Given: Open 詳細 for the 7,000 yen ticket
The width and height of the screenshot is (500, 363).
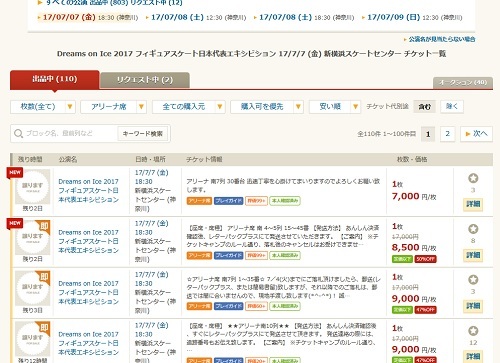Looking at the screenshot, I should click(x=473, y=204).
